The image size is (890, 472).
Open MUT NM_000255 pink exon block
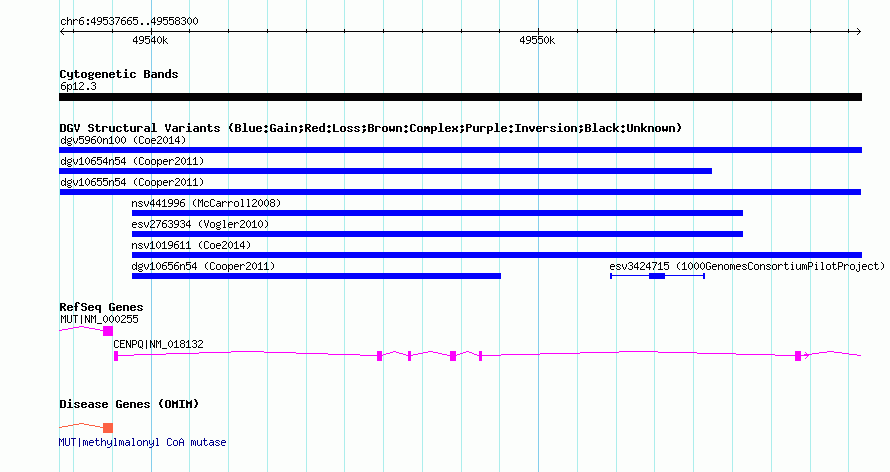coord(108,331)
